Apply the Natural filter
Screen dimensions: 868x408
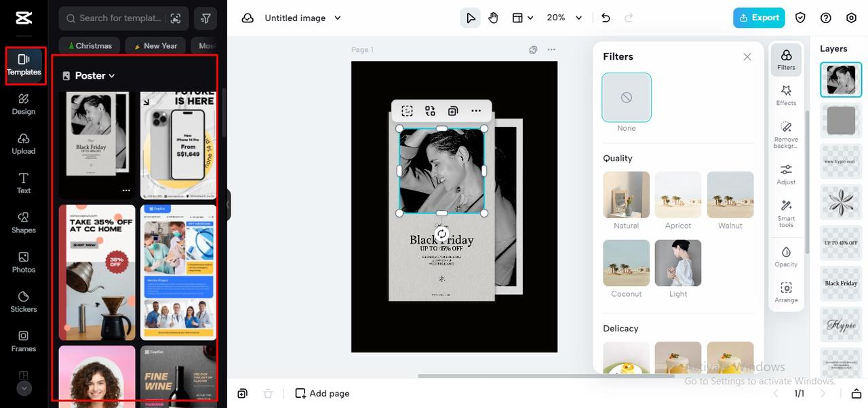(x=627, y=195)
